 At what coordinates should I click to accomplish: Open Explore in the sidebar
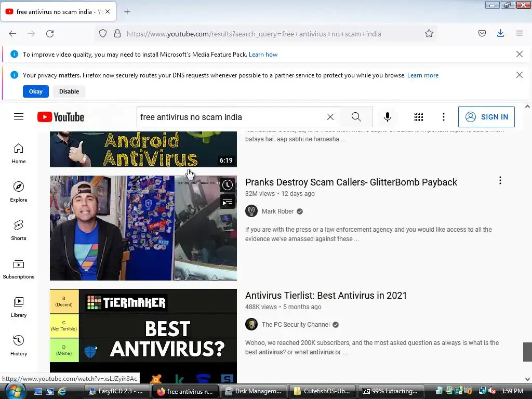click(x=19, y=192)
